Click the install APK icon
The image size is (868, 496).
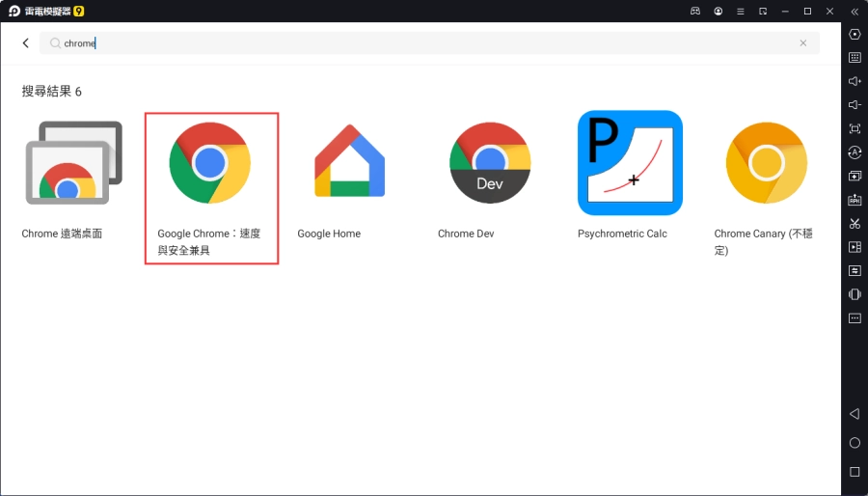854,200
